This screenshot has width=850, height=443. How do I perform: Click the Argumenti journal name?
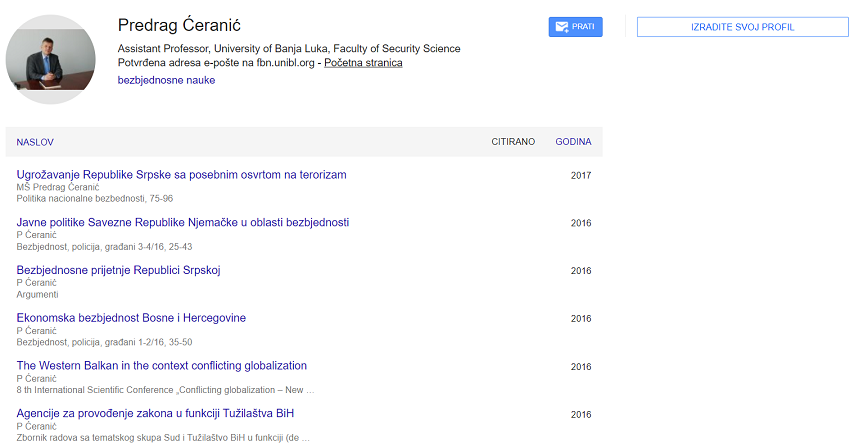tap(38, 295)
